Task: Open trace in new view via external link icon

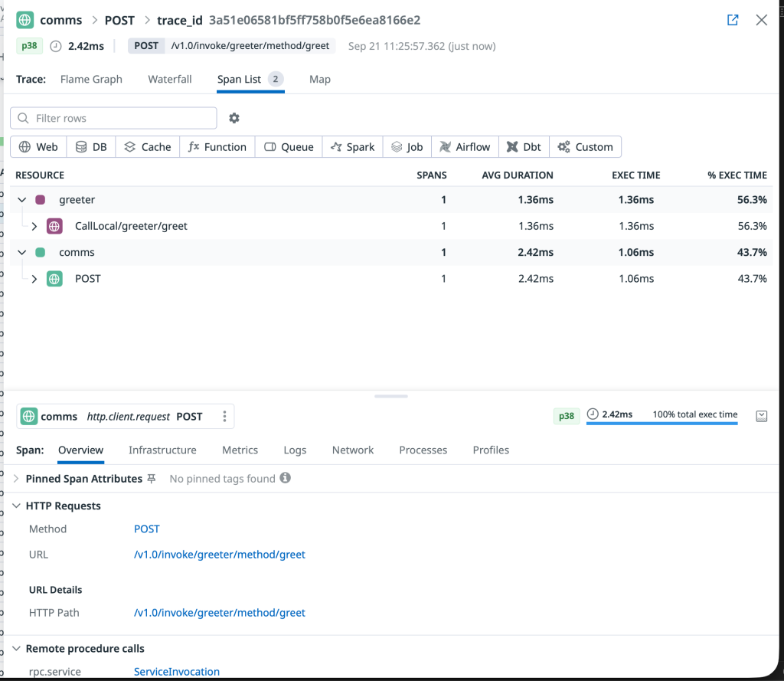Action: tap(732, 20)
